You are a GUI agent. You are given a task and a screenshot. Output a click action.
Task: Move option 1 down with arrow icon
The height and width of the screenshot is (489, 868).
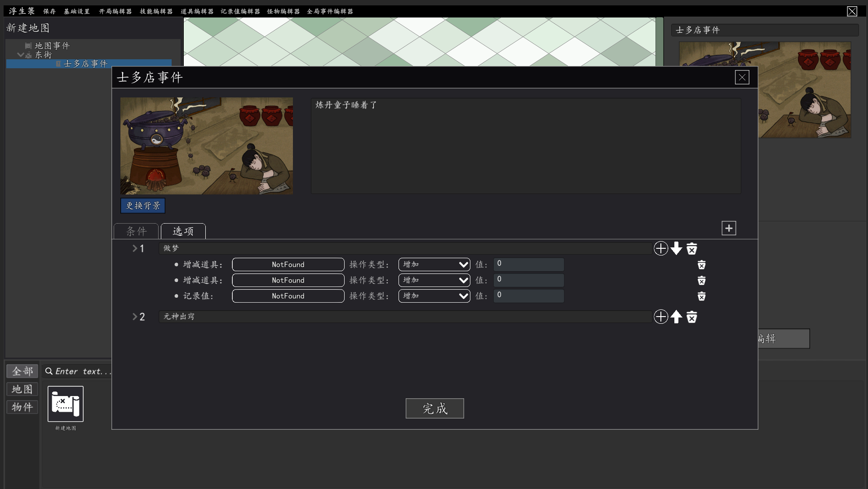coord(676,248)
